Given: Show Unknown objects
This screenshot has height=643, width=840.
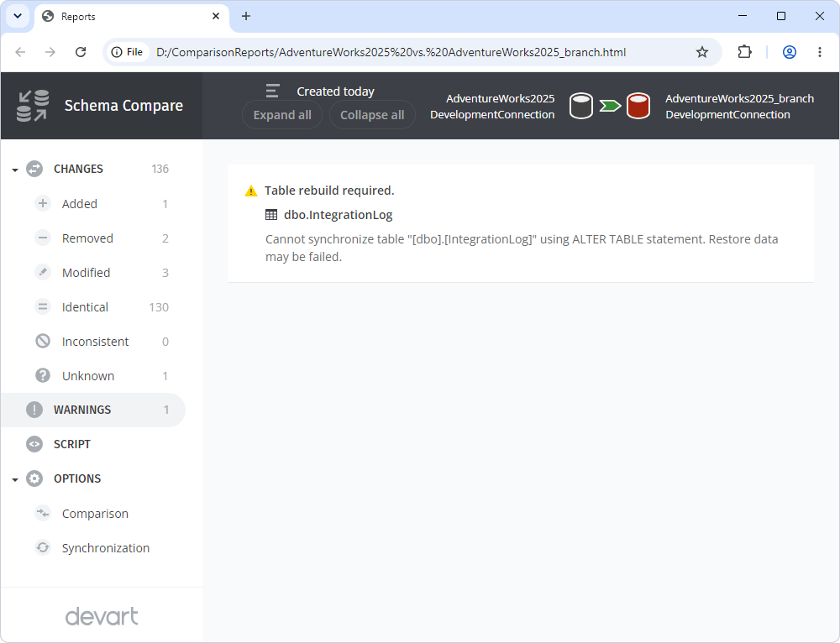Looking at the screenshot, I should 88,375.
